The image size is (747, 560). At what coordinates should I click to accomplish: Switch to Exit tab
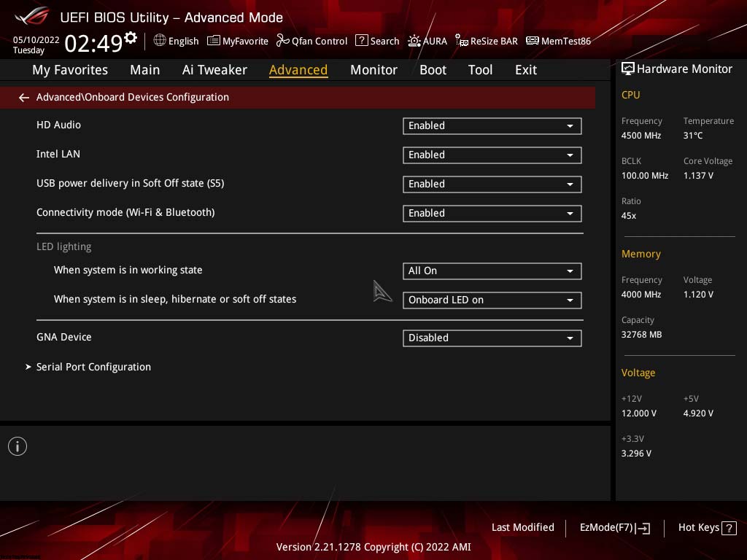[526, 70]
